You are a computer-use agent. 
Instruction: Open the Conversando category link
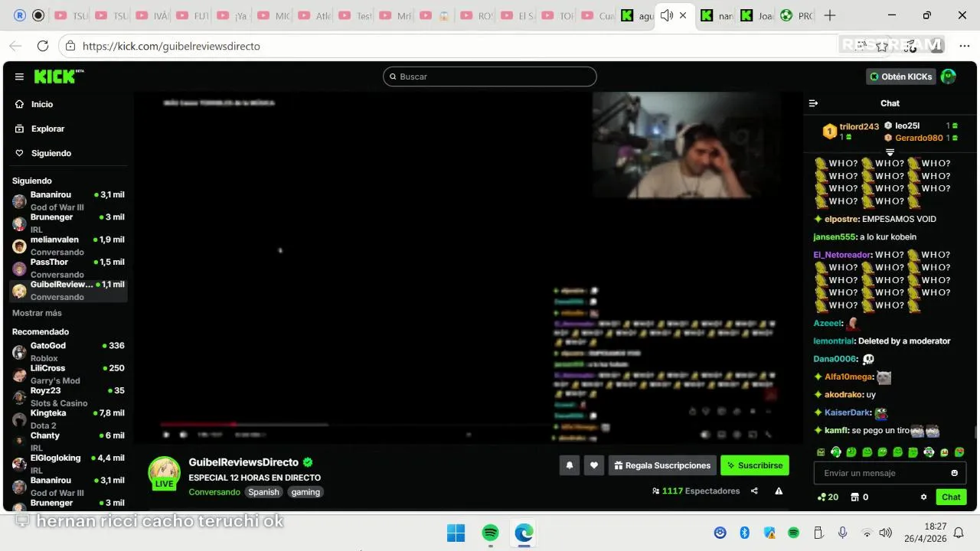(x=214, y=492)
